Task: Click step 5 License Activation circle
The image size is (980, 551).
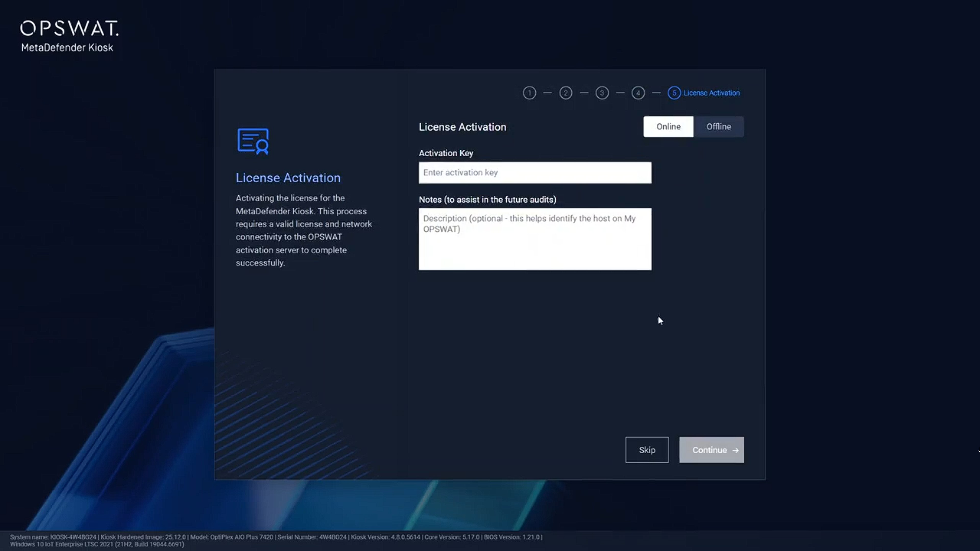Action: [x=674, y=93]
